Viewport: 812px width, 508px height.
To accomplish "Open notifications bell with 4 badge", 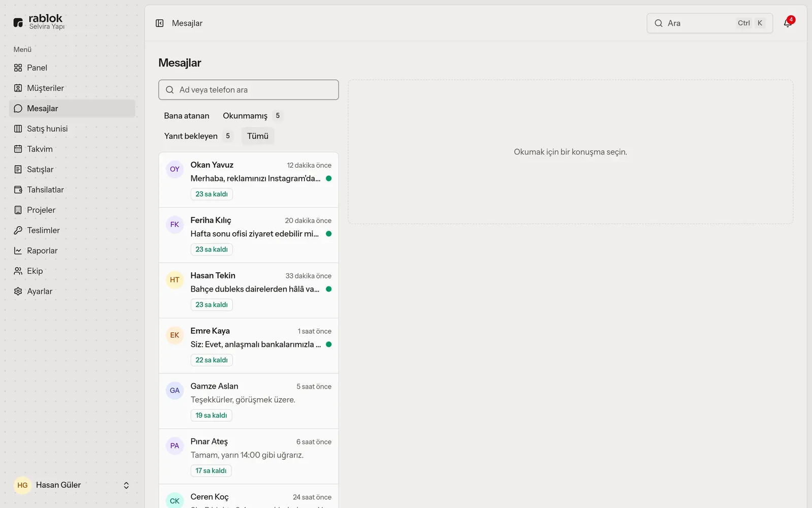I will click(788, 23).
